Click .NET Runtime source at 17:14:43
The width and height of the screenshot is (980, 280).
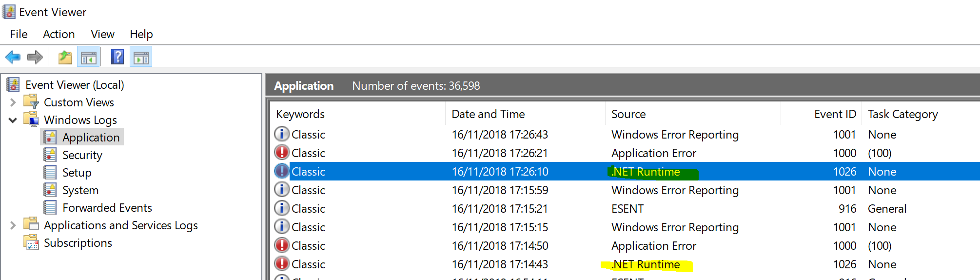[646, 264]
